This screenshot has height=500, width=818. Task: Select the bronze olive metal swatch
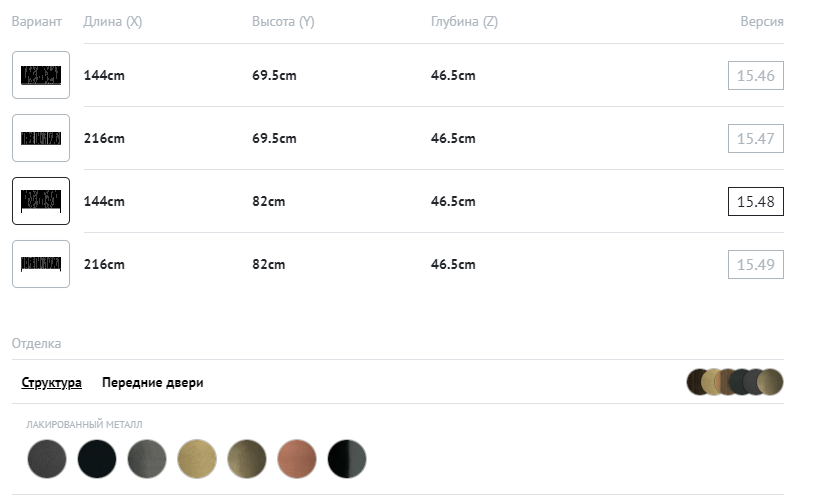(247, 459)
